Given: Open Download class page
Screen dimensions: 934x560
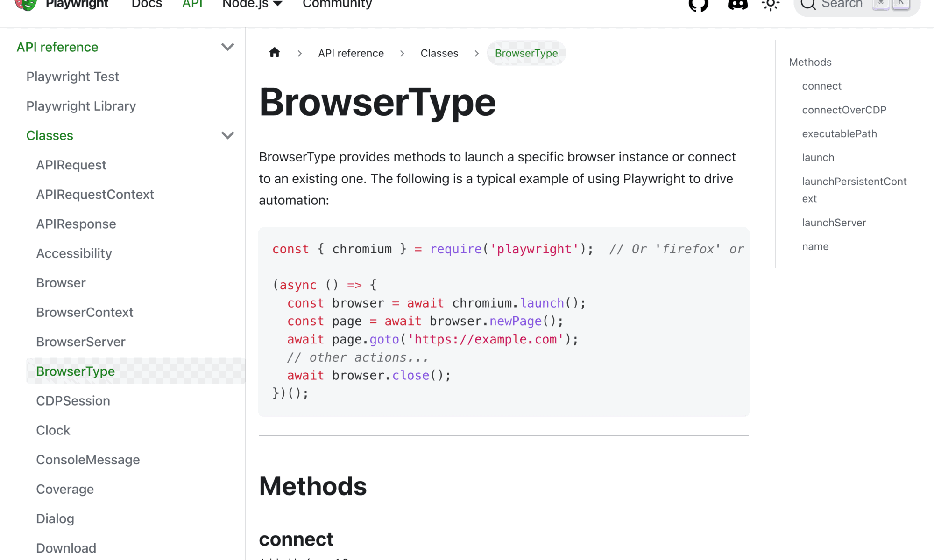Looking at the screenshot, I should 66,548.
